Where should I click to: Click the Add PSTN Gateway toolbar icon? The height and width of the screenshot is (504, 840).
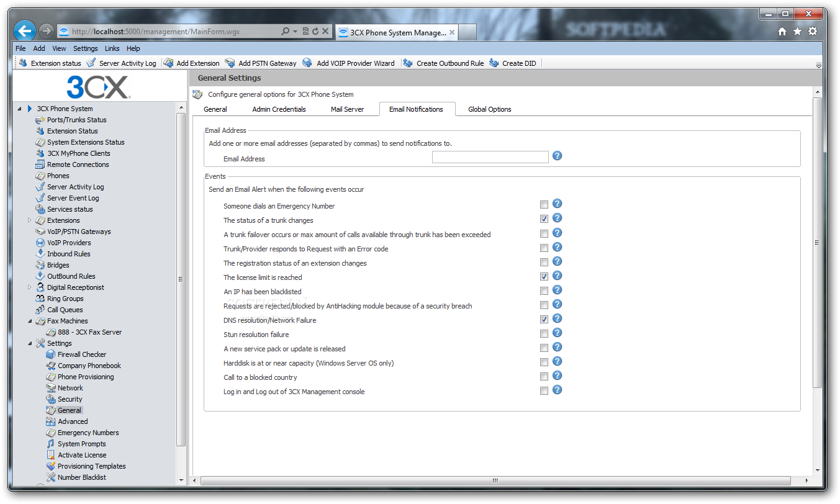pyautogui.click(x=230, y=63)
